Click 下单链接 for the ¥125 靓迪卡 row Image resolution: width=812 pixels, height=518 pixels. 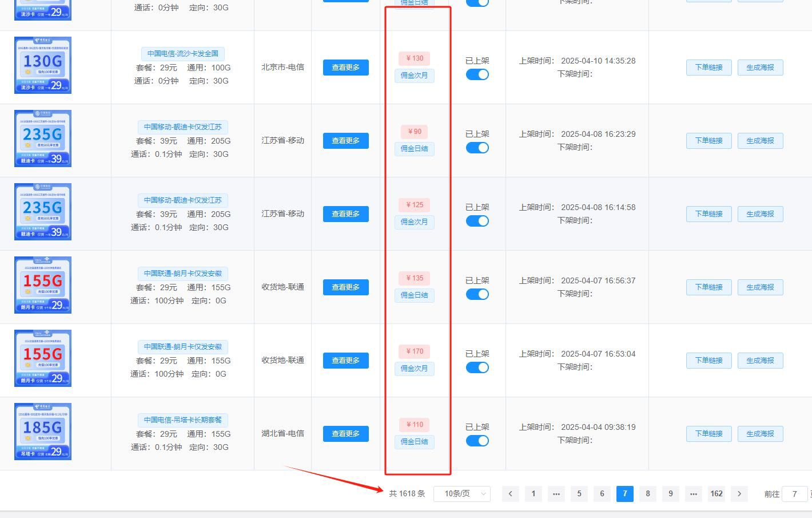709,214
